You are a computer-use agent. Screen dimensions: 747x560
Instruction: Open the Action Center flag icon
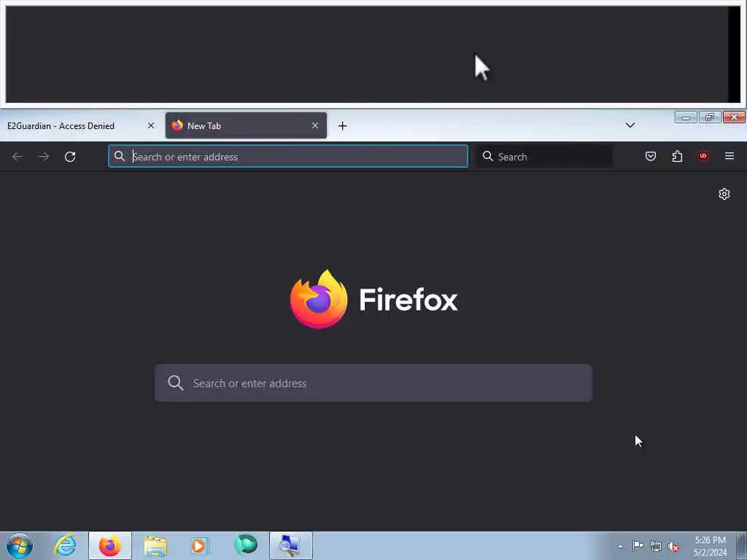638,545
